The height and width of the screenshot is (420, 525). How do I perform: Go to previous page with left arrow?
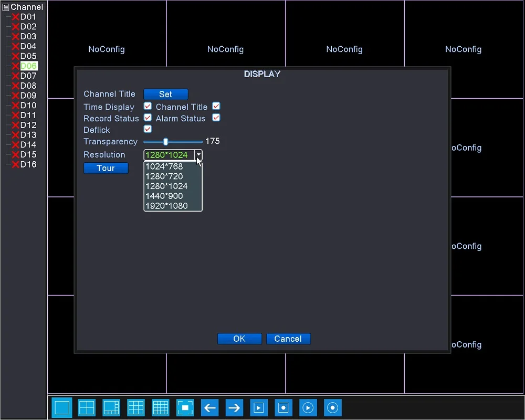tap(209, 407)
